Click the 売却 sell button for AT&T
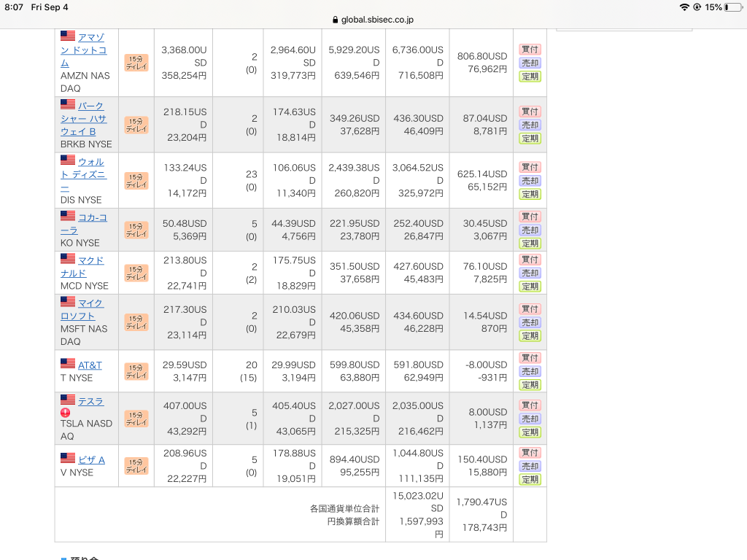The image size is (747, 560). tap(530, 371)
